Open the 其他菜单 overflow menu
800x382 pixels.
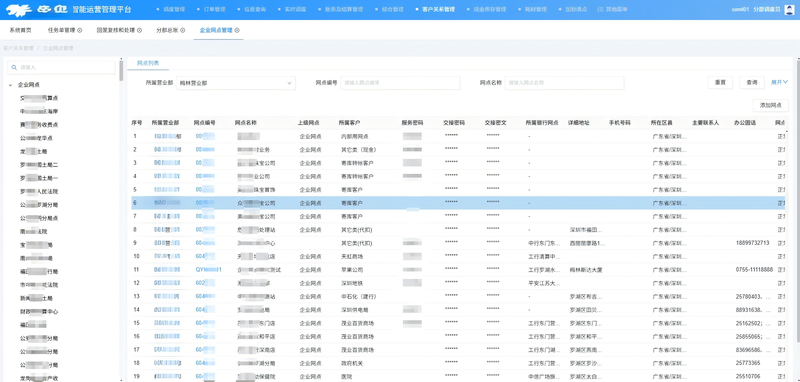[613, 10]
